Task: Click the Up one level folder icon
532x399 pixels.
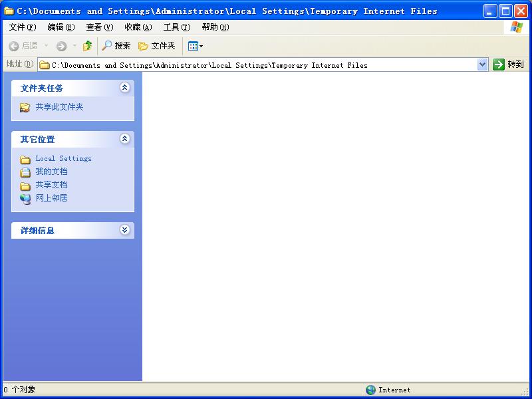Action: tap(87, 45)
